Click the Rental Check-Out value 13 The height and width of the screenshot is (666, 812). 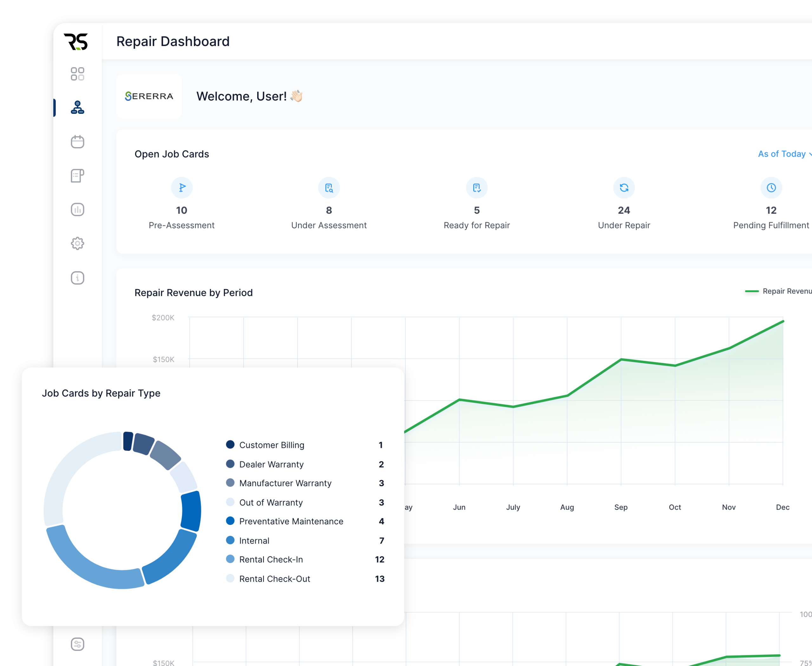380,579
